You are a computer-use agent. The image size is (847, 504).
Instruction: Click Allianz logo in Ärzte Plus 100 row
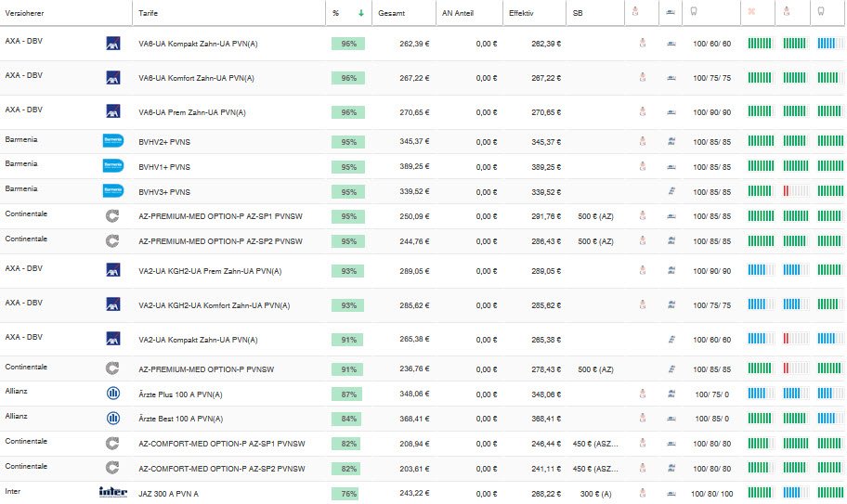pyautogui.click(x=113, y=394)
